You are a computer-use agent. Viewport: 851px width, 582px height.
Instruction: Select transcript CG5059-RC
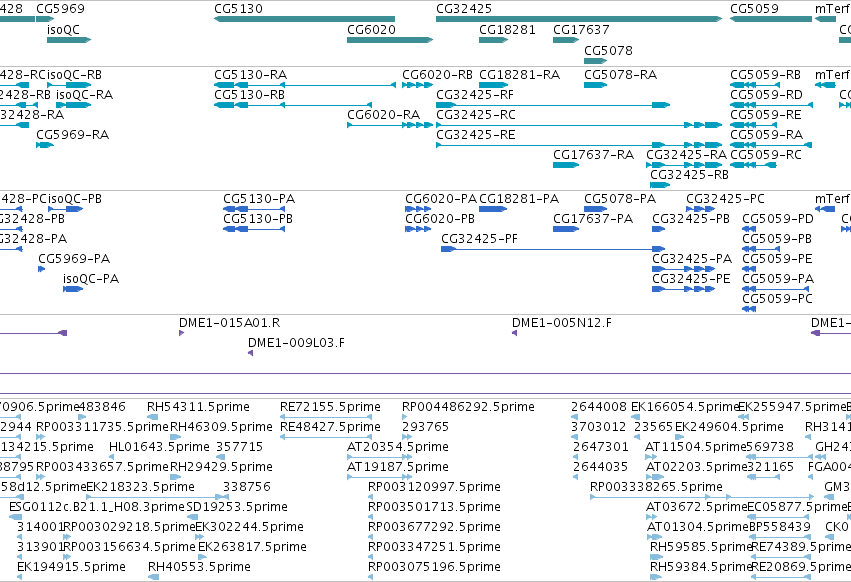pos(753,165)
